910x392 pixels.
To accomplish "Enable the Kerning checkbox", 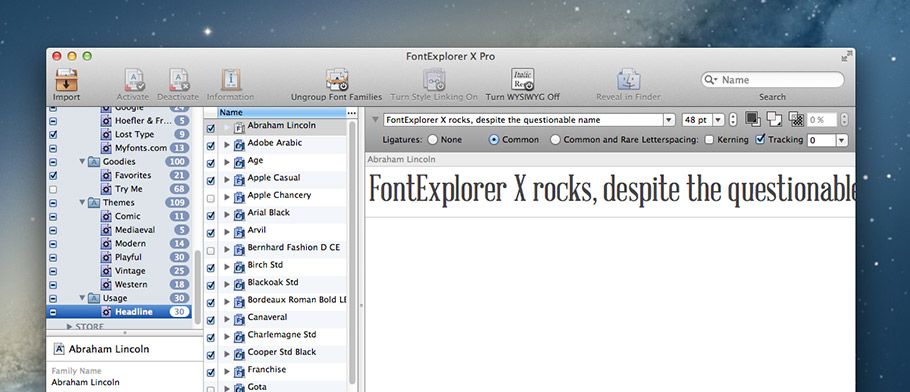I will [709, 140].
